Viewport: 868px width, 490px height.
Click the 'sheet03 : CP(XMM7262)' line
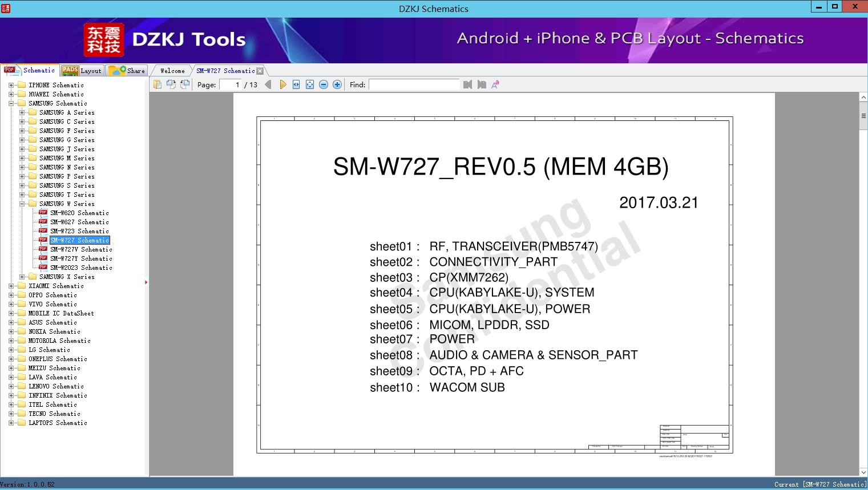point(439,277)
